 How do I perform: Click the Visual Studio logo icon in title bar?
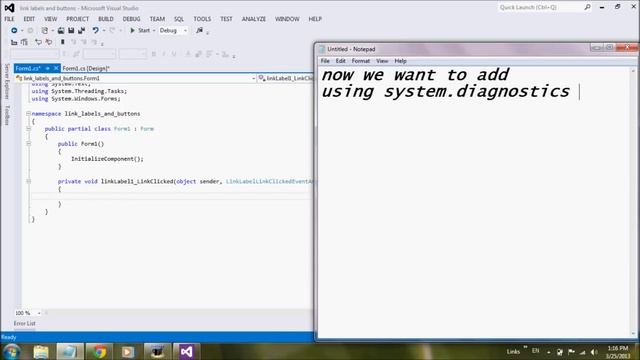tap(9, 8)
